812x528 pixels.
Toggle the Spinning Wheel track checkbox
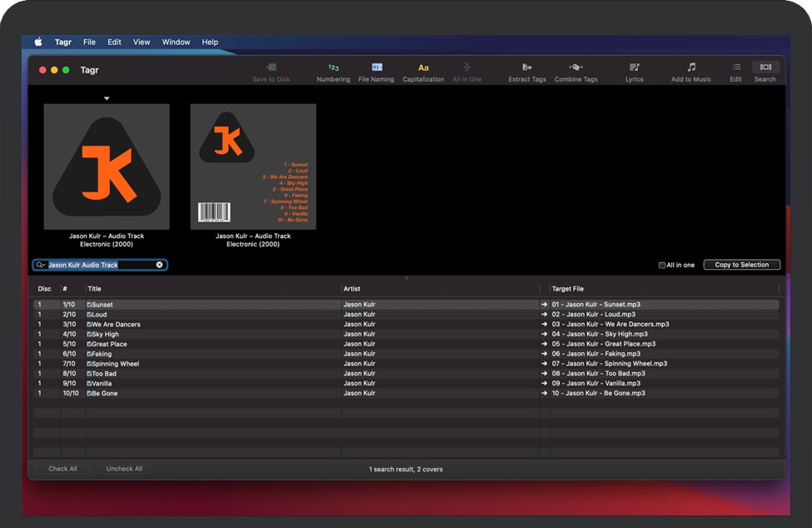90,364
